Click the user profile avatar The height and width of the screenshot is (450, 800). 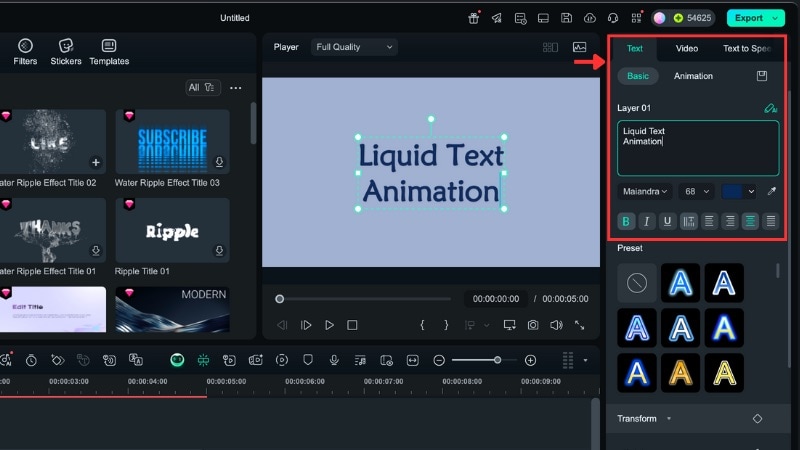[x=659, y=18]
